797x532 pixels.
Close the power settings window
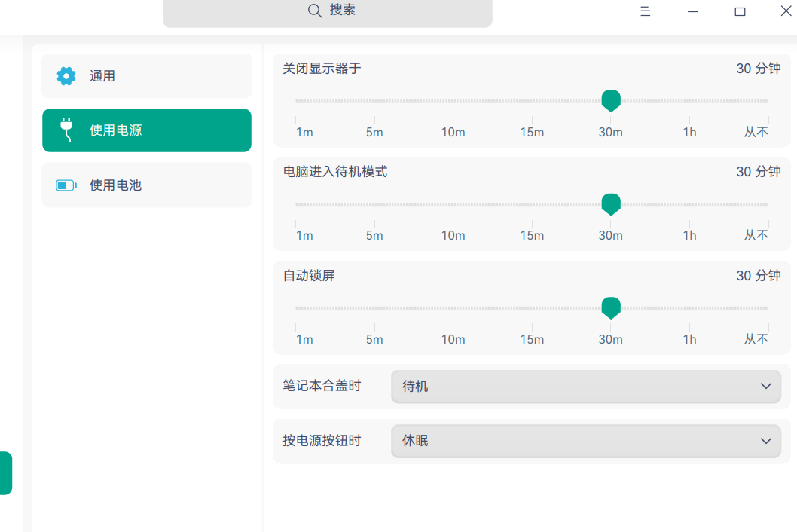pos(786,11)
